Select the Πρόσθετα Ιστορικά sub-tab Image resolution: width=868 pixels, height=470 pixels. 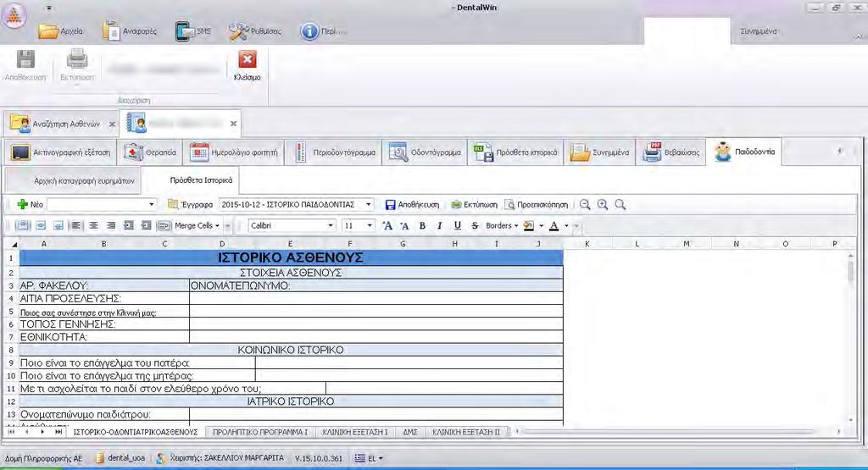pyautogui.click(x=191, y=180)
